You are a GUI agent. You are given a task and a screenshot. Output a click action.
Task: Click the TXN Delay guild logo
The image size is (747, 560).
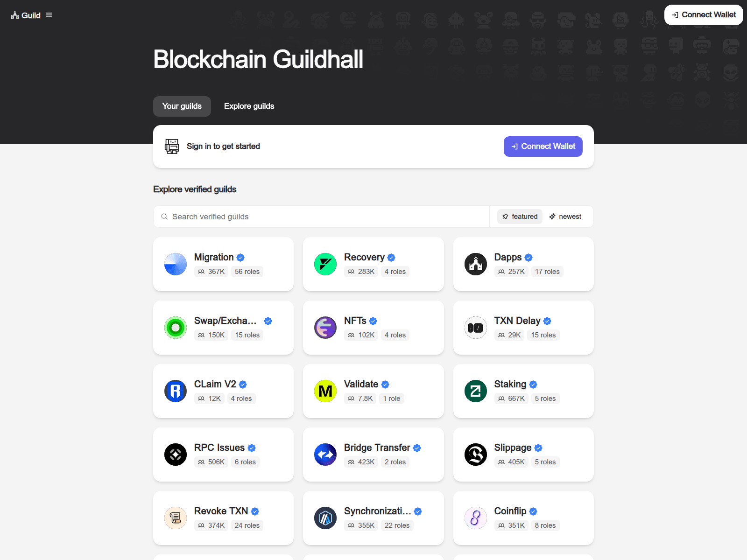click(x=475, y=328)
